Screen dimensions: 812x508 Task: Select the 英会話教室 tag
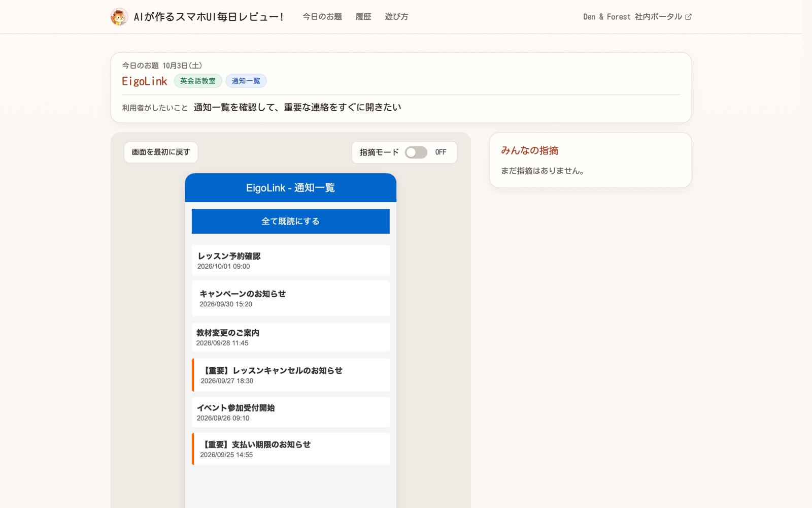(x=198, y=81)
